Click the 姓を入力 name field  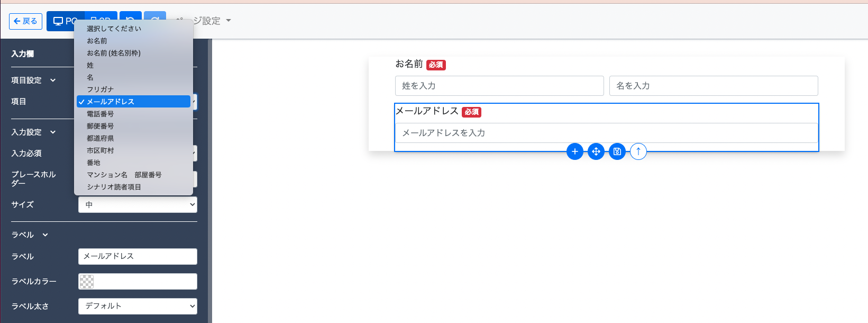pyautogui.click(x=499, y=86)
